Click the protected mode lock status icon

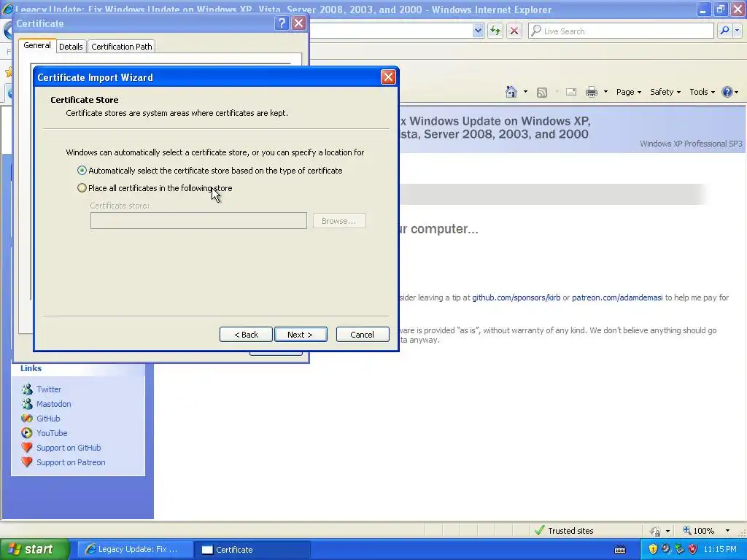[x=656, y=531]
